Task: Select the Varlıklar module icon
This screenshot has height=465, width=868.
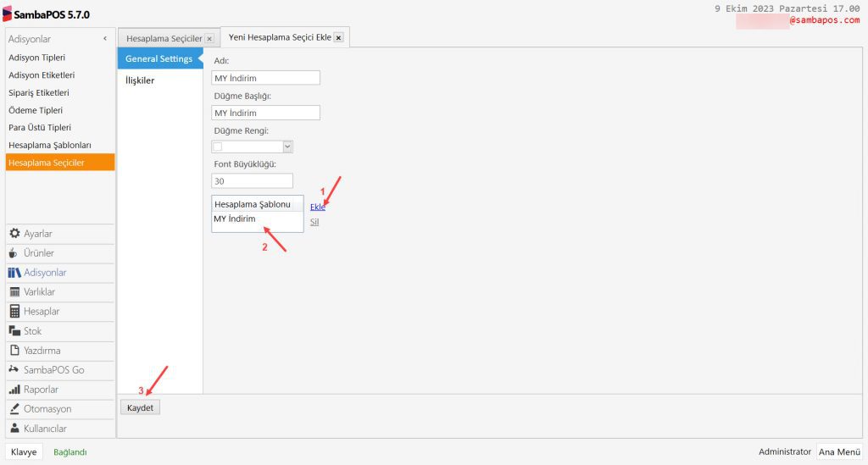Action: 14,292
